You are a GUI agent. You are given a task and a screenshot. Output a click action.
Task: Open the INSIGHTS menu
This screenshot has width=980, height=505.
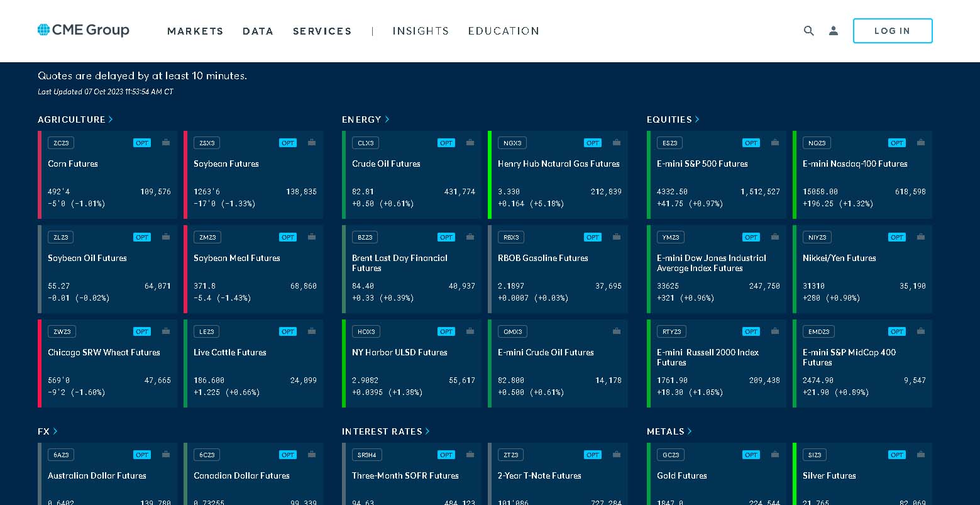pos(421,31)
